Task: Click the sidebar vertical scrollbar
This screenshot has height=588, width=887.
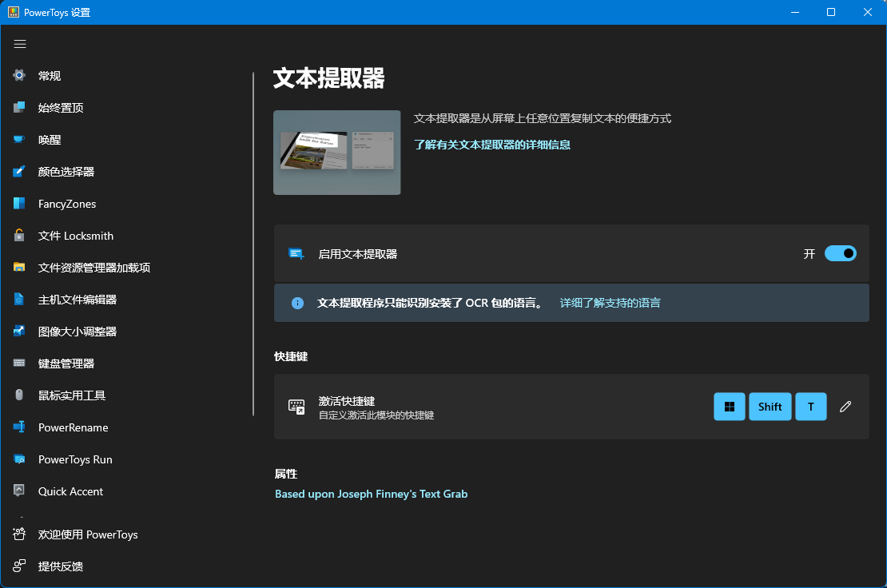Action: pyautogui.click(x=253, y=243)
